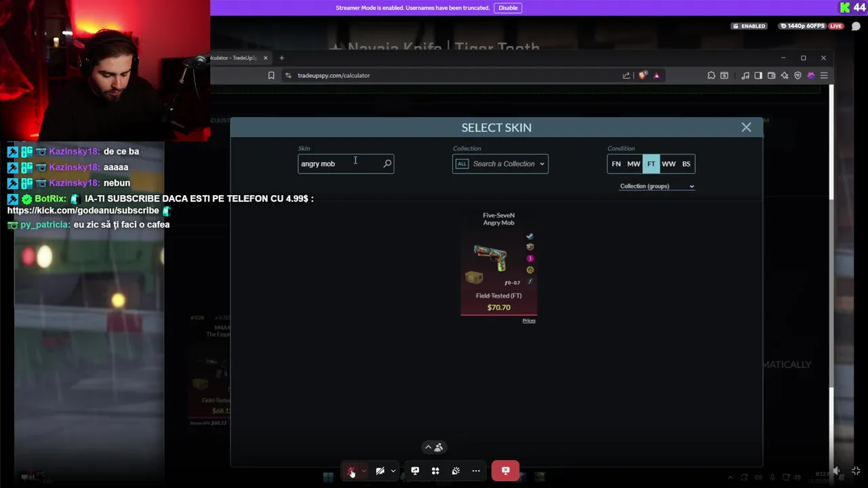Screen dimensions: 868x488
Task: Open a new browser tab with plus button
Action: coord(281,58)
